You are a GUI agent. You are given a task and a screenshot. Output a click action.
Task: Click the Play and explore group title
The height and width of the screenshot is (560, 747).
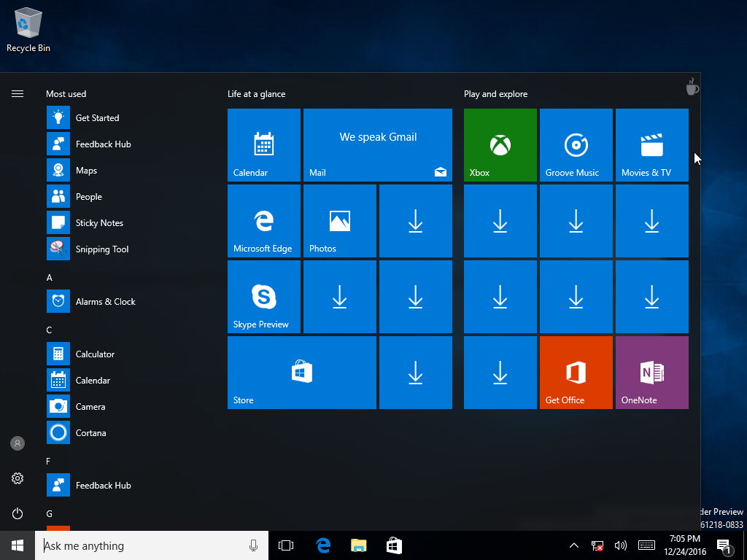coord(495,94)
